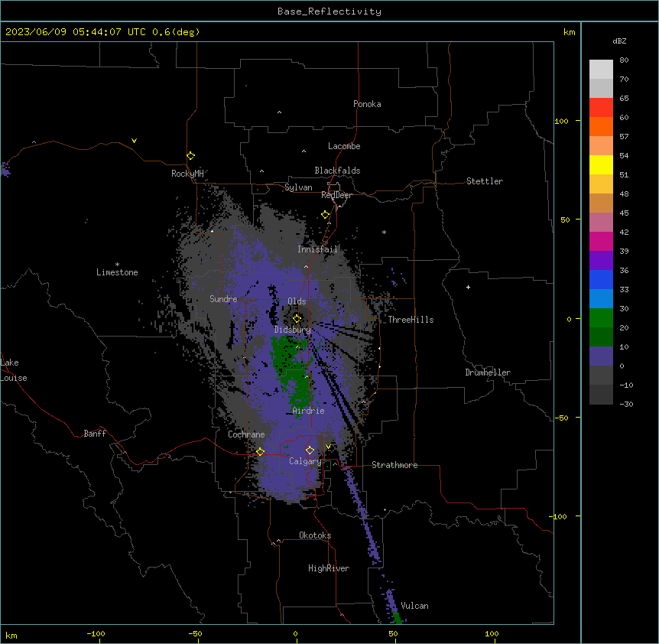Click the dark gray -10 dBZ legend swatch
659x644 pixels.
tap(601, 395)
